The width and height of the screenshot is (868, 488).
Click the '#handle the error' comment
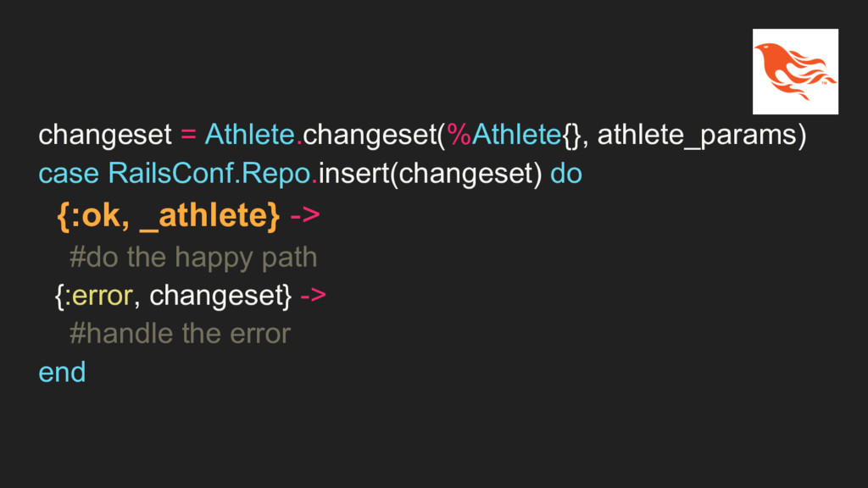(180, 334)
